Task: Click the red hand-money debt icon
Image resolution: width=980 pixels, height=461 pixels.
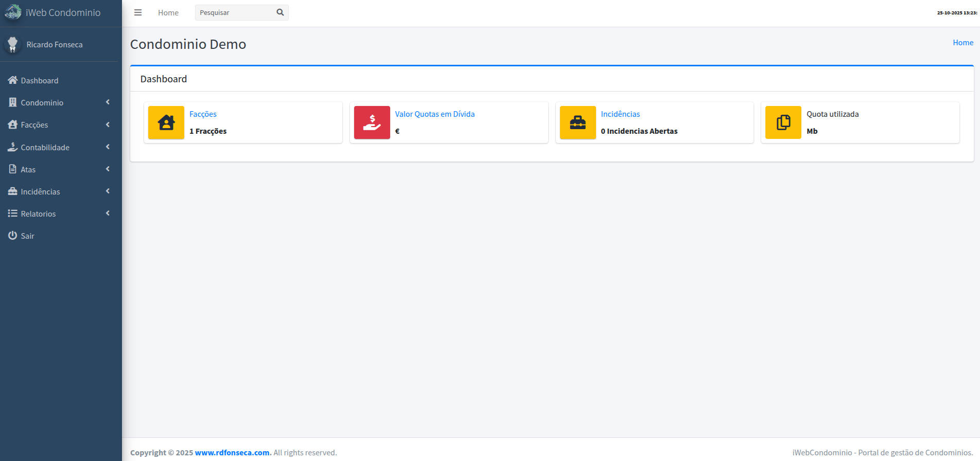Action: pyautogui.click(x=372, y=122)
